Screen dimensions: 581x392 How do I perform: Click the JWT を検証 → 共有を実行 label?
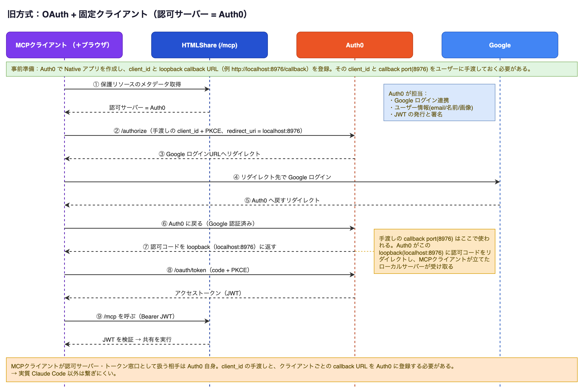coord(137,340)
